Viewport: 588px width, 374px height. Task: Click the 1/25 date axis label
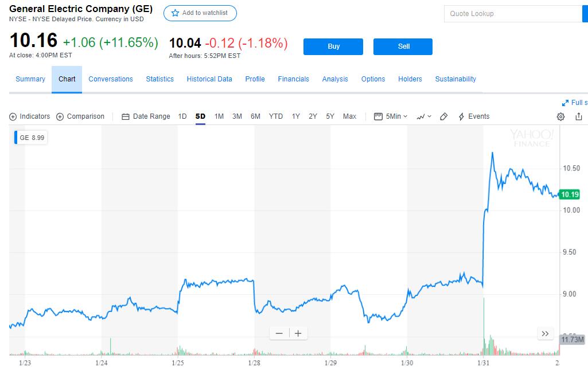point(178,363)
